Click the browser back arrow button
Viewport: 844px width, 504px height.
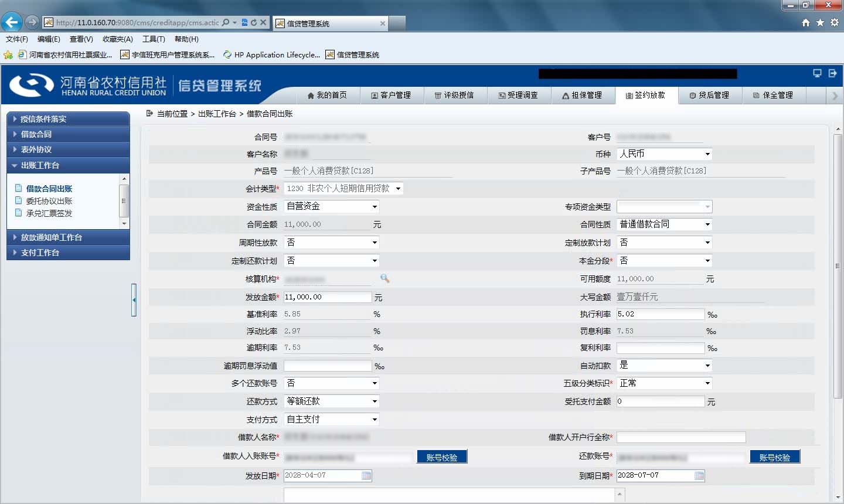[x=12, y=22]
